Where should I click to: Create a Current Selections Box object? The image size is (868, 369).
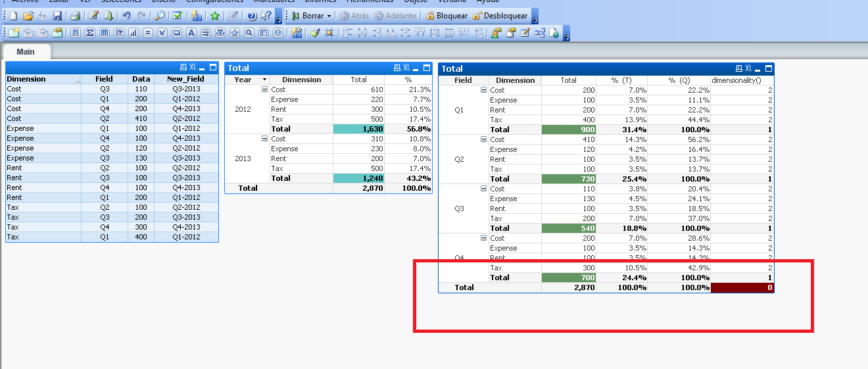pos(162,33)
